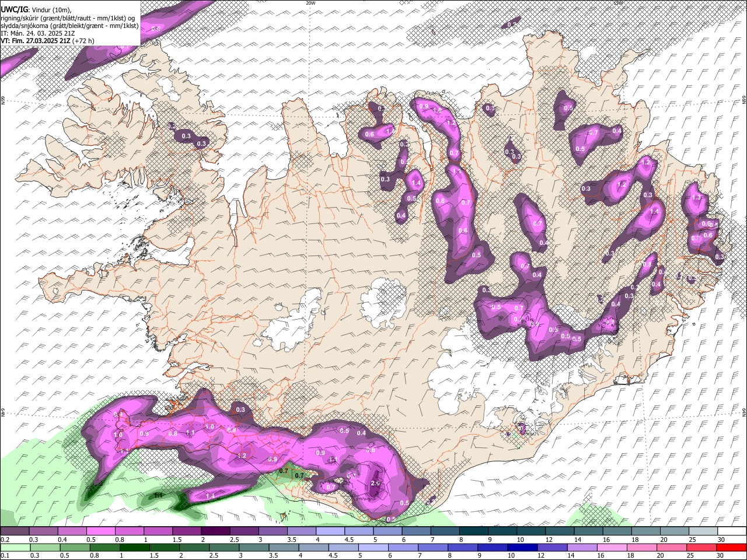
Task: Click the dark teal swatch at 8, top row
Action: [x=473, y=531]
